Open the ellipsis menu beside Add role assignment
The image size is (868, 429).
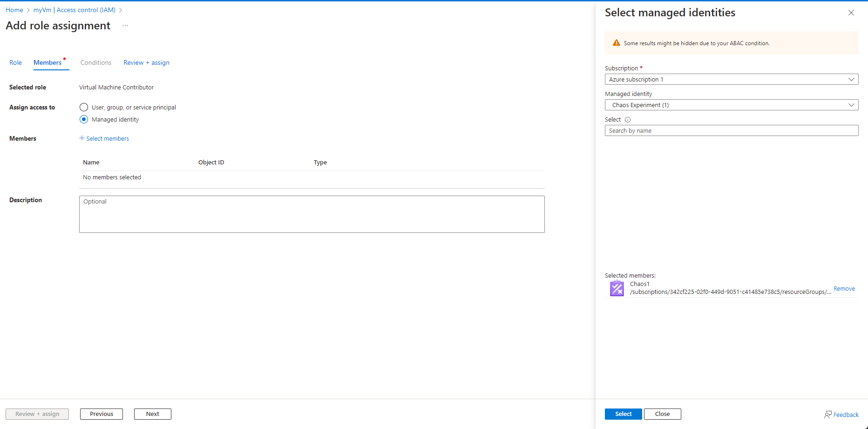(x=125, y=26)
